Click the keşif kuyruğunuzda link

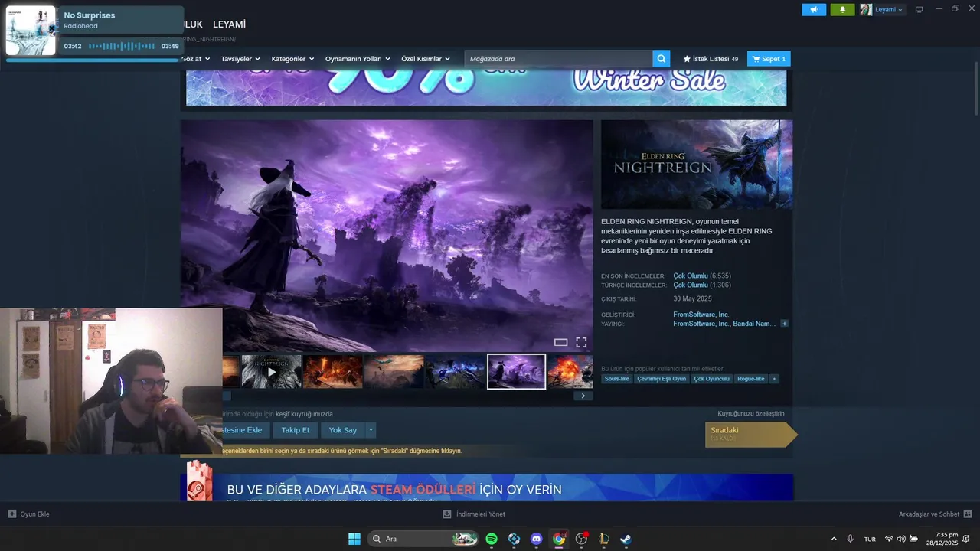coord(304,414)
